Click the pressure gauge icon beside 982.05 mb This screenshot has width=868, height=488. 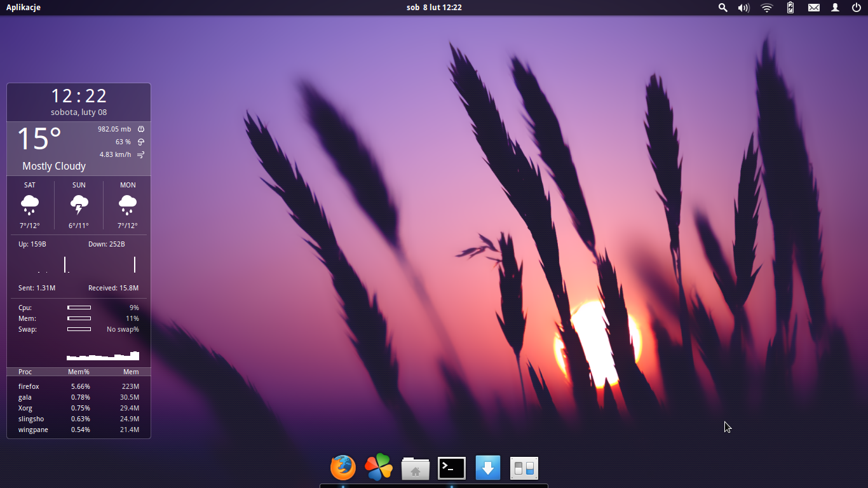click(x=141, y=129)
